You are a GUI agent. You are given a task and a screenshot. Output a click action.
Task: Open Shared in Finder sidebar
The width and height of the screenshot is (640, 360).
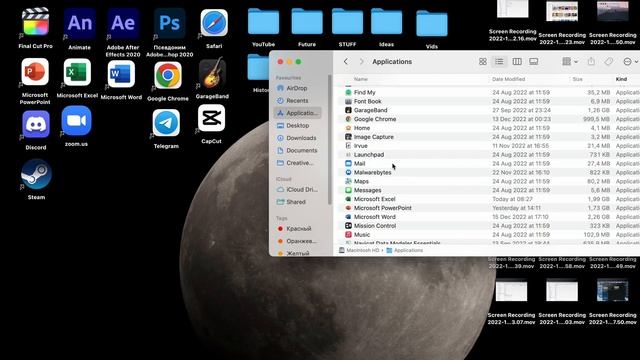click(297, 202)
